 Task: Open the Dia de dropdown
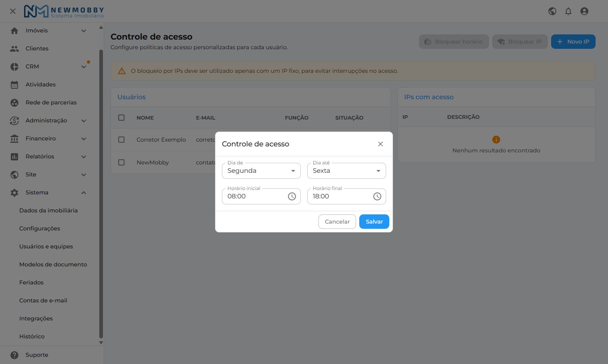261,171
